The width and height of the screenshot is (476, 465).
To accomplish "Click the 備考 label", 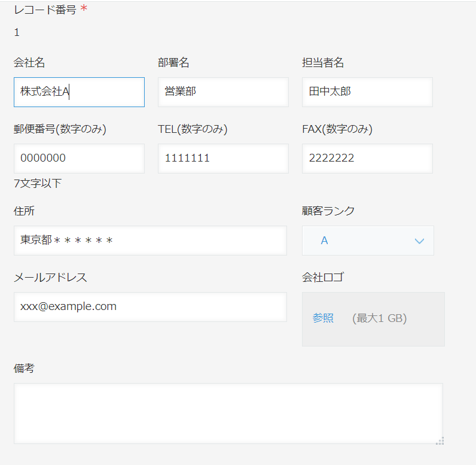I will click(x=25, y=368).
